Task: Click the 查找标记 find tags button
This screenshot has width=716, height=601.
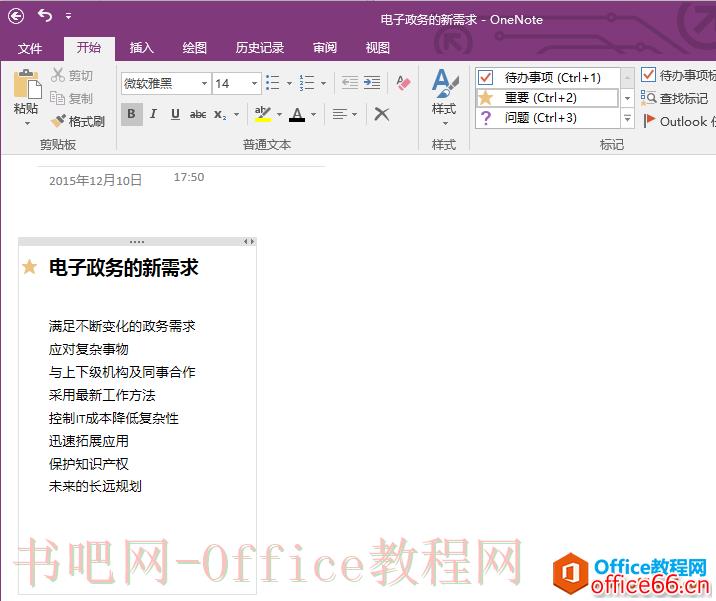Action: (x=674, y=98)
